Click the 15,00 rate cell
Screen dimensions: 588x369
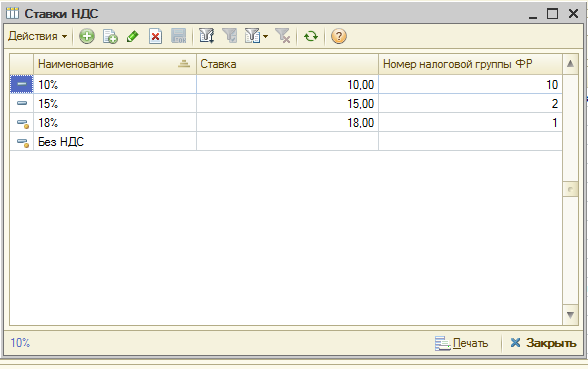pyautogui.click(x=287, y=104)
